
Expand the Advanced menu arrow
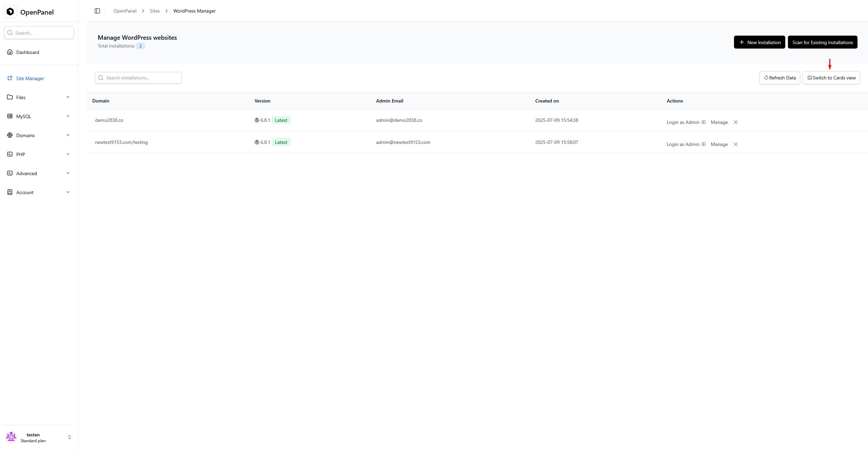click(x=68, y=173)
